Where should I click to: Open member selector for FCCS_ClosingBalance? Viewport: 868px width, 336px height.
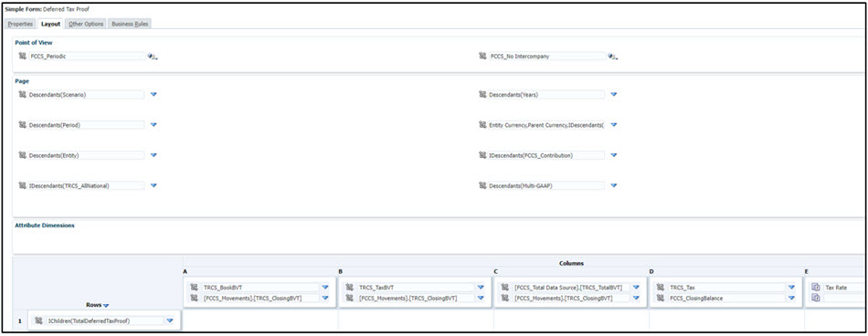[x=661, y=298]
